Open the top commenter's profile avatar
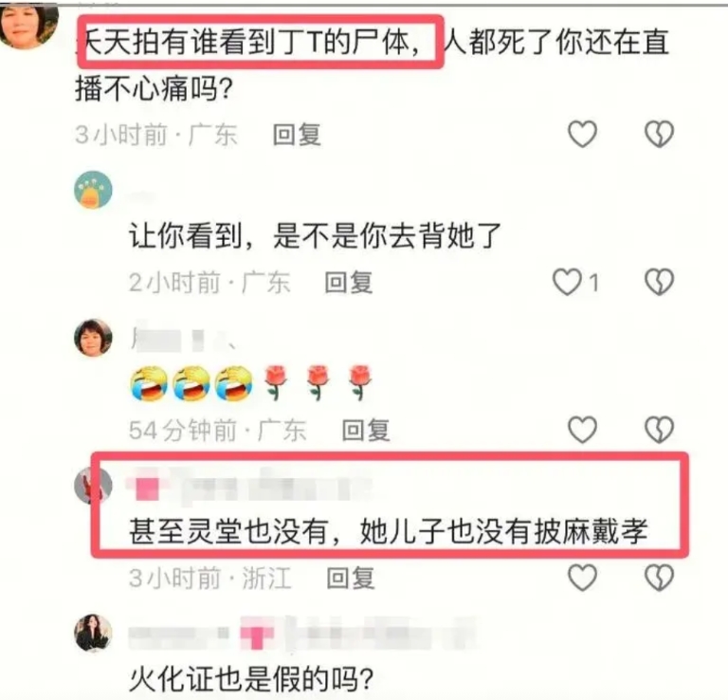The width and height of the screenshot is (728, 700). coord(28,23)
